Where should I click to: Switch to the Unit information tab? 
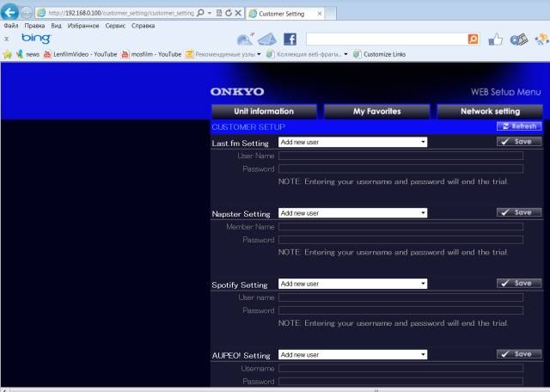(x=264, y=111)
